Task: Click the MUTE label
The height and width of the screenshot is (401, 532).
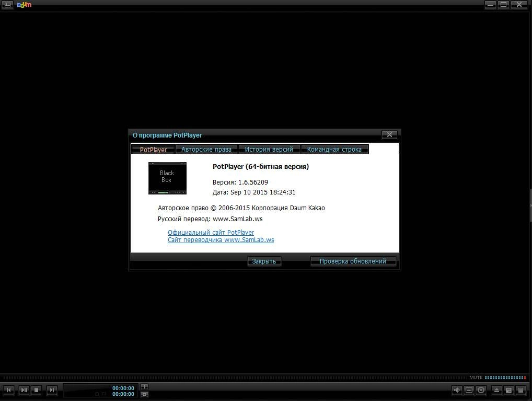Action: tap(476, 377)
